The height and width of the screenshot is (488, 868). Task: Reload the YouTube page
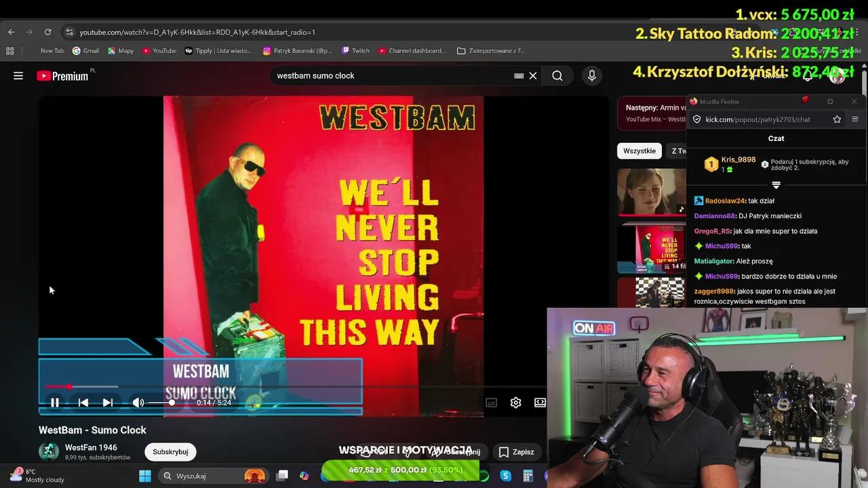(47, 32)
